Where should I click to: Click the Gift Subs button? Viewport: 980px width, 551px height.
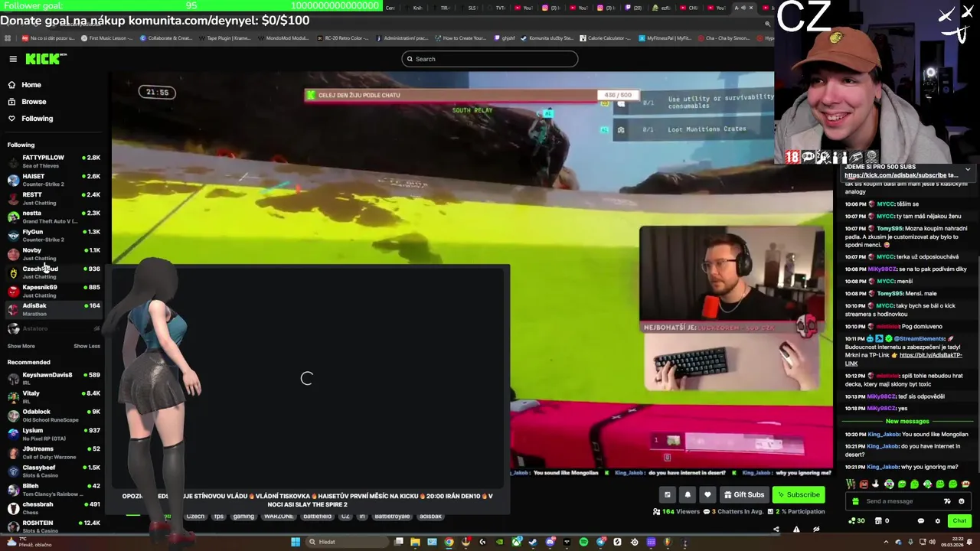click(x=743, y=495)
